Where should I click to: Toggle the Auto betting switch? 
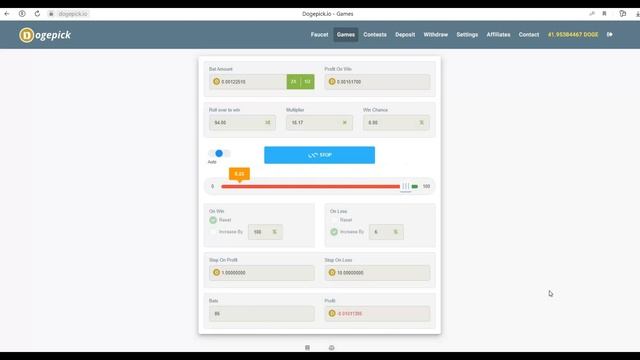coord(219,153)
